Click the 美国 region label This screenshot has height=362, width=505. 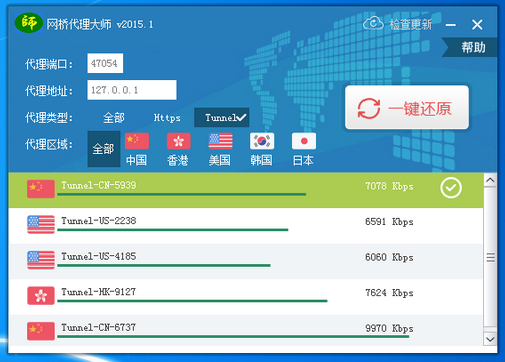coord(220,160)
